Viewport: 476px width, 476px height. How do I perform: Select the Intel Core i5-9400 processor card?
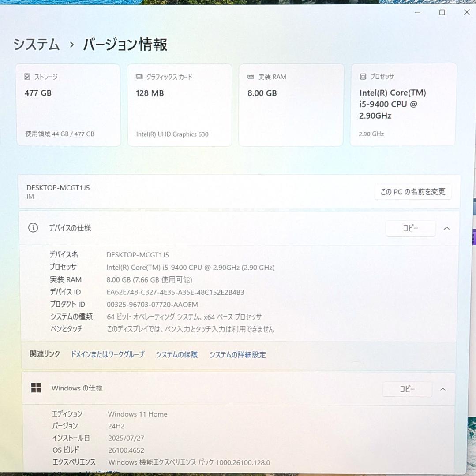[x=402, y=104]
